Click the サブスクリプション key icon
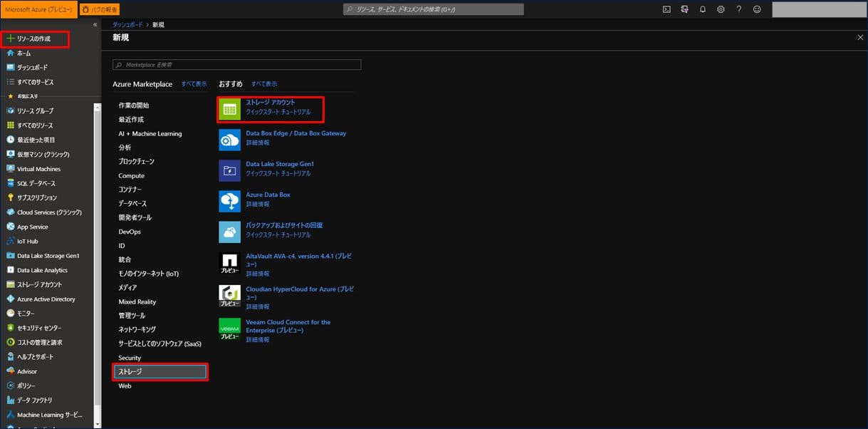 coord(11,197)
